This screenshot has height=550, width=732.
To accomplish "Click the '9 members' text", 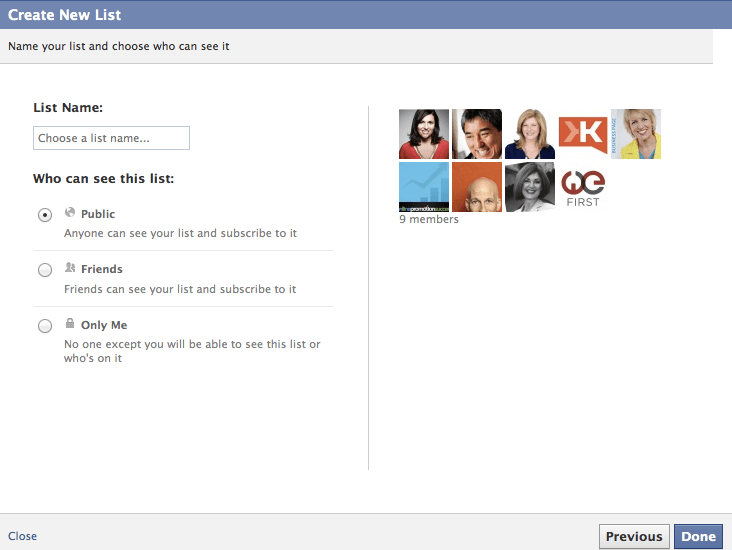I will point(429,219).
